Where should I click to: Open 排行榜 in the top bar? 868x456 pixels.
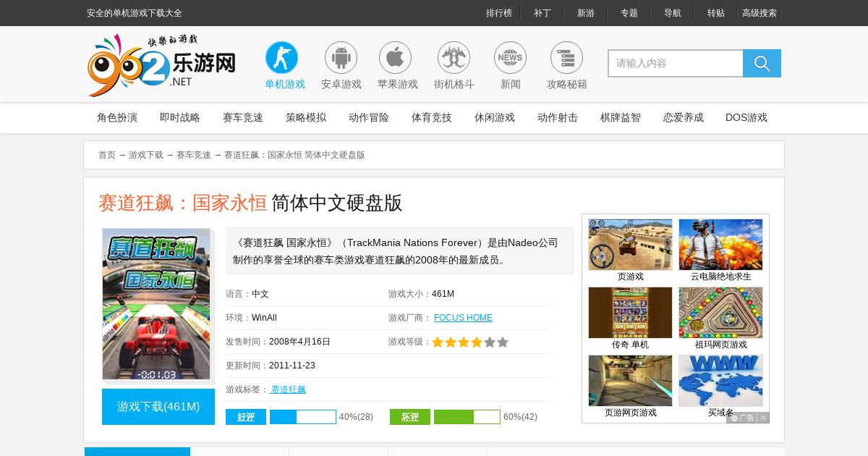pyautogui.click(x=499, y=13)
